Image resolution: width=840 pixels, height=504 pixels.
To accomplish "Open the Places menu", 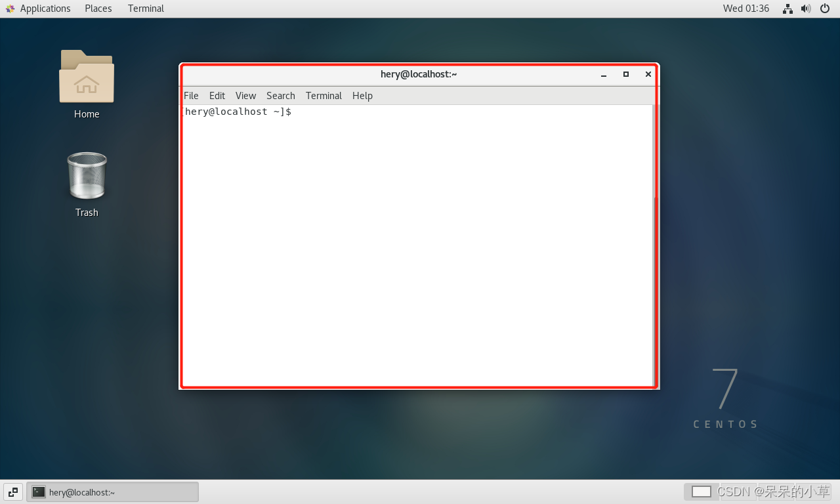I will pos(98,9).
